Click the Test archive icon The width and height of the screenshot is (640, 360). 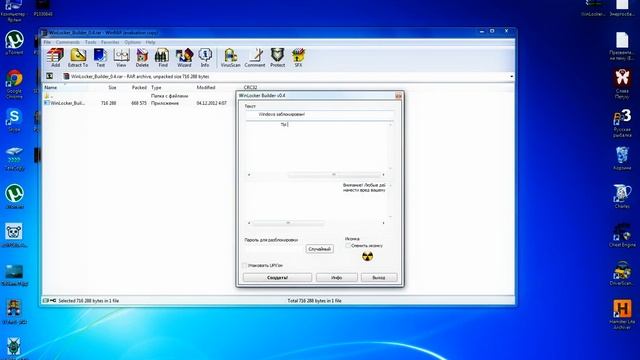100,57
